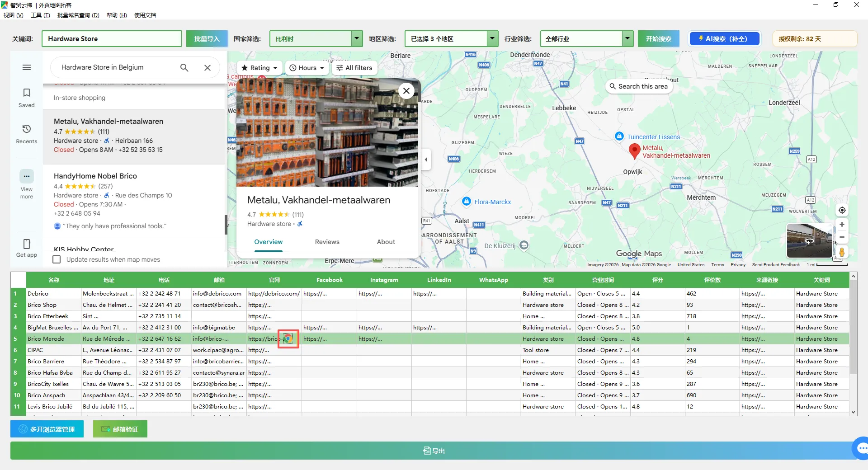This screenshot has height=470, width=868.
Task: Open the 帮助 menu
Action: [x=117, y=15]
